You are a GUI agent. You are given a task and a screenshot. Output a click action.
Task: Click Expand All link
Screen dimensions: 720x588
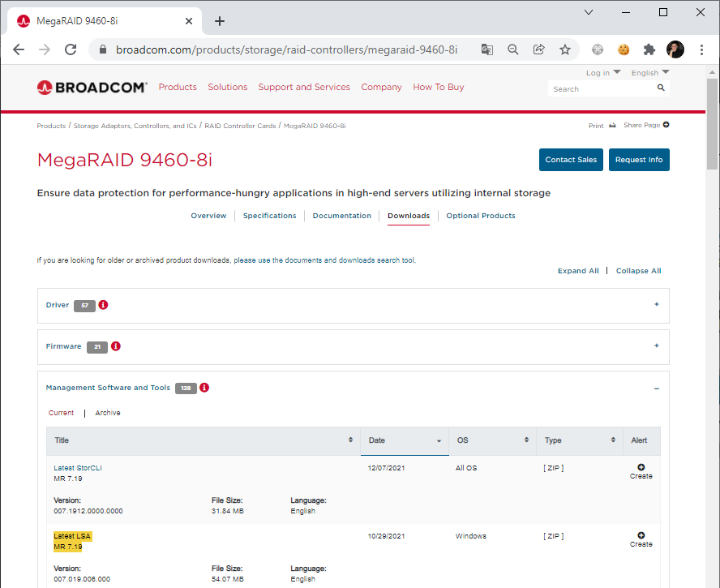(x=578, y=271)
